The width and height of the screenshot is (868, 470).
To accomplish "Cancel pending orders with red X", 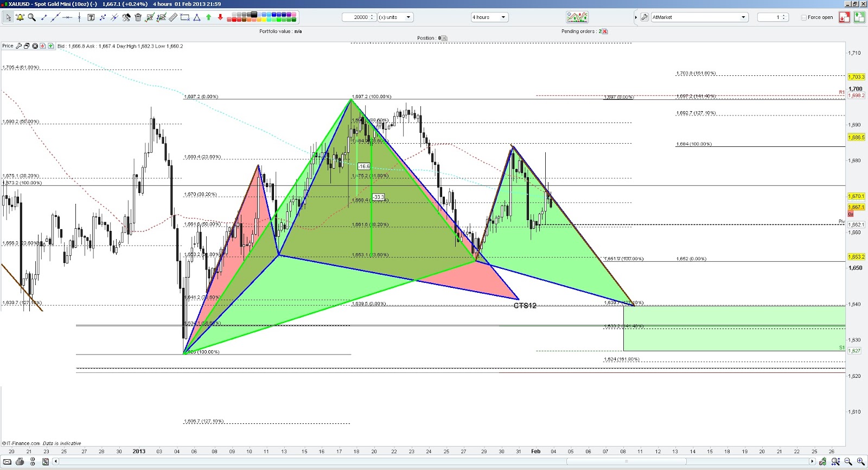I will pyautogui.click(x=605, y=31).
